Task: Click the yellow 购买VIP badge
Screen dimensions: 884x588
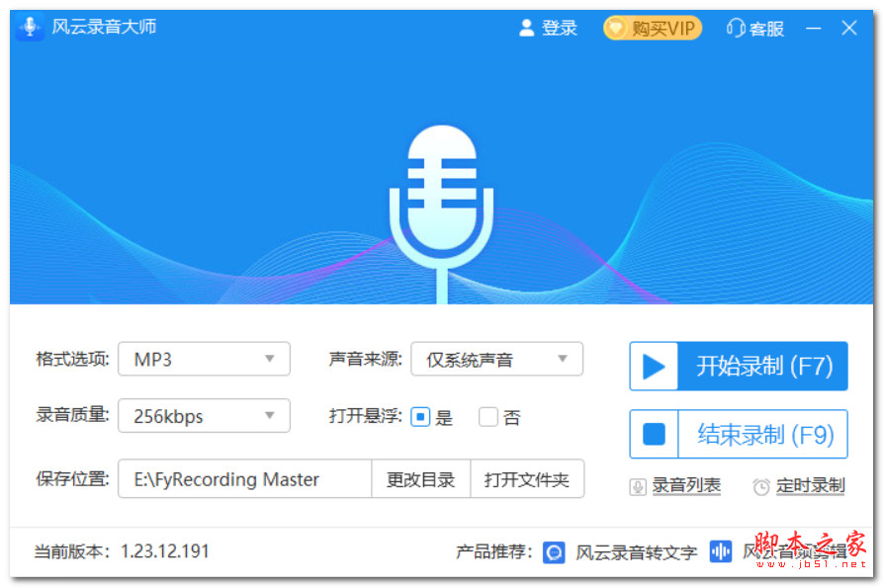Action: click(652, 28)
